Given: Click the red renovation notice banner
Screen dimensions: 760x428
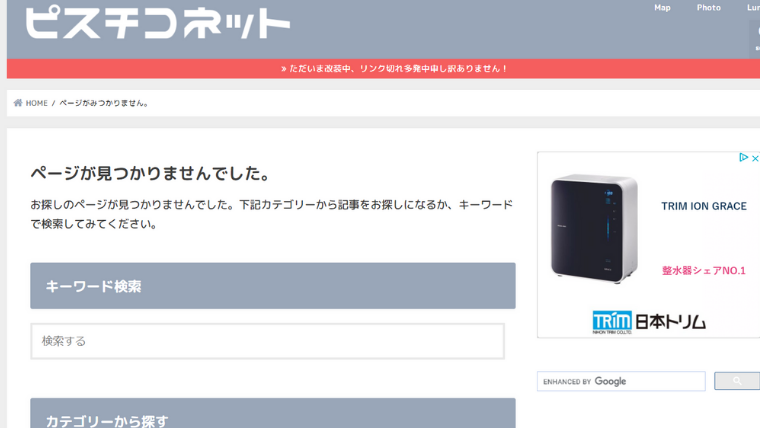Looking at the screenshot, I should click(x=394, y=69).
